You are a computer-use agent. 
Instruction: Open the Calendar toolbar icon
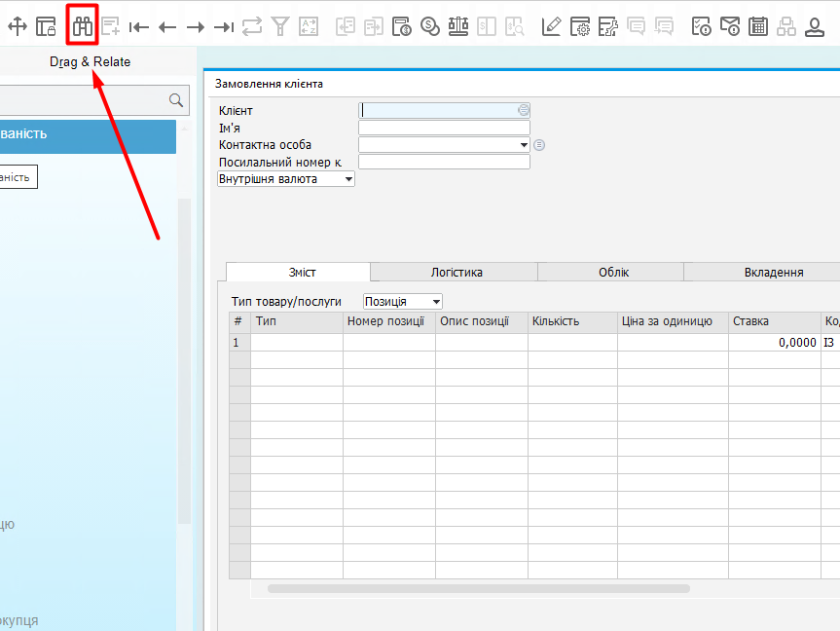[x=758, y=26]
